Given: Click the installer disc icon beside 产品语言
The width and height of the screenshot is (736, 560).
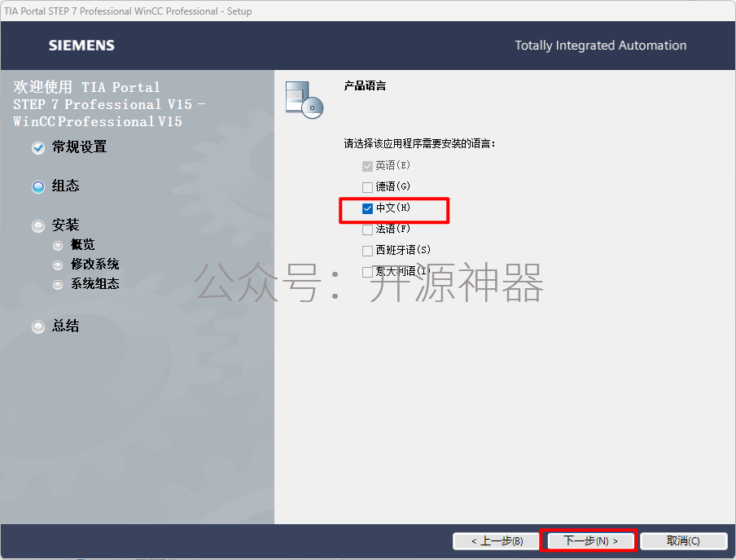Looking at the screenshot, I should point(304,100).
